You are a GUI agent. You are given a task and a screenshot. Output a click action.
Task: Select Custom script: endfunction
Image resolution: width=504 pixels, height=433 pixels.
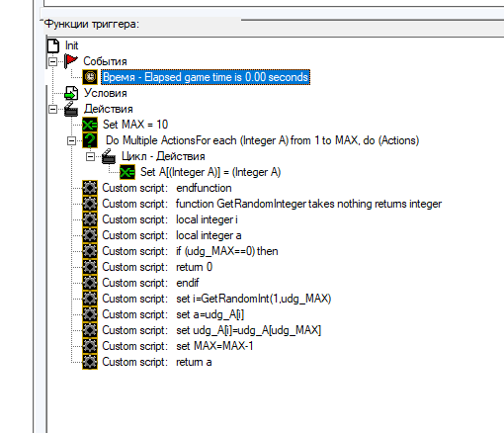pyautogui.click(x=167, y=188)
